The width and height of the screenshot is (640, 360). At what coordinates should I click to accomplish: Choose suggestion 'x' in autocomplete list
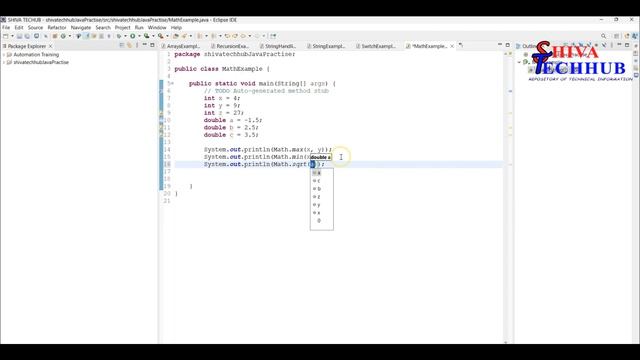322,213
